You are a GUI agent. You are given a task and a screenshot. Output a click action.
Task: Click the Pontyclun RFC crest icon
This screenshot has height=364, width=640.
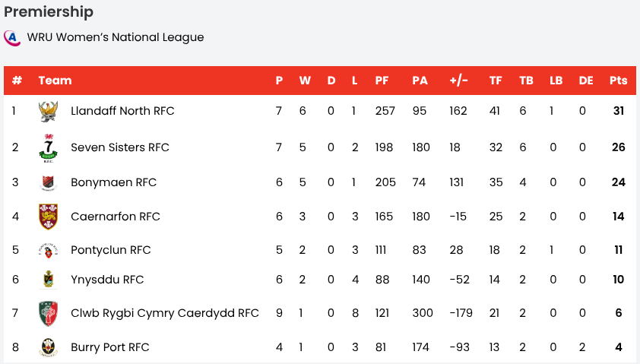pos(48,250)
